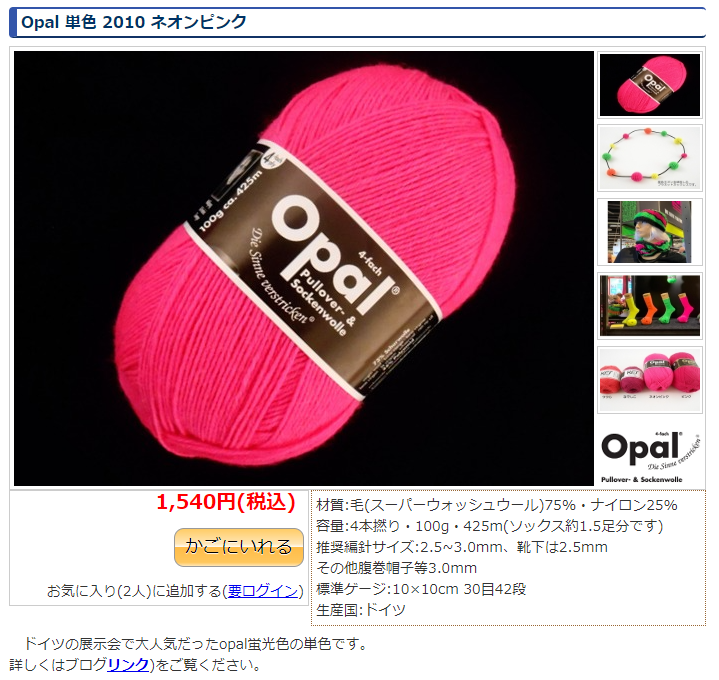
Task: Click the 生産国:ドイツ origin line
Action: click(x=361, y=610)
